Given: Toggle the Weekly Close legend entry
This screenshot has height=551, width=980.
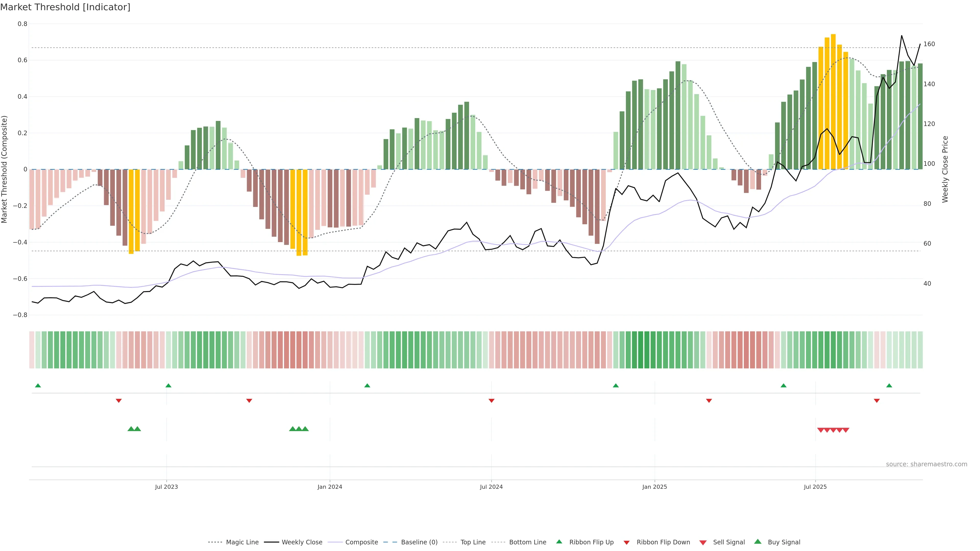Looking at the screenshot, I should point(302,542).
